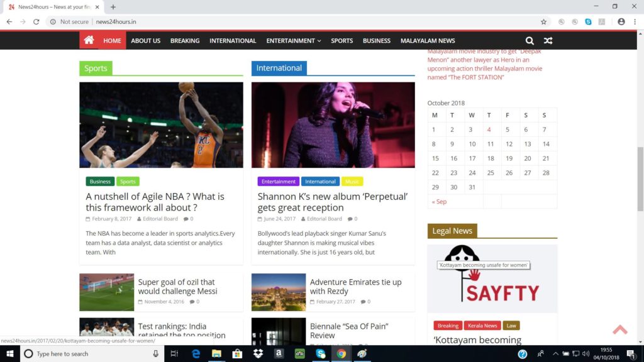
Task: Open the Chrome profile avatar icon
Action: (x=621, y=21)
